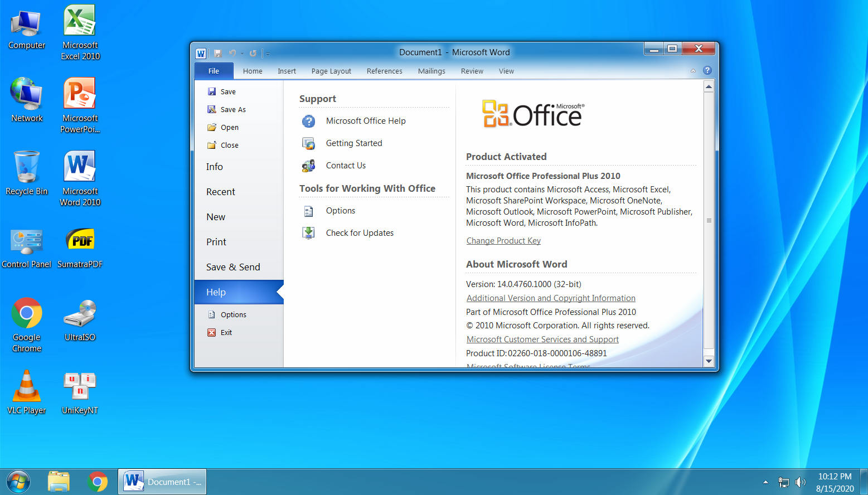Click the vertical scrollbar thumb in Help pane

click(709, 221)
